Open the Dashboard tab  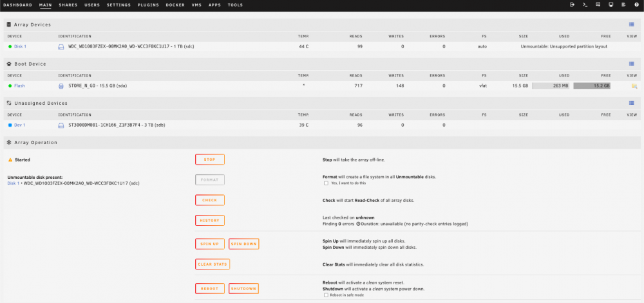pyautogui.click(x=17, y=5)
